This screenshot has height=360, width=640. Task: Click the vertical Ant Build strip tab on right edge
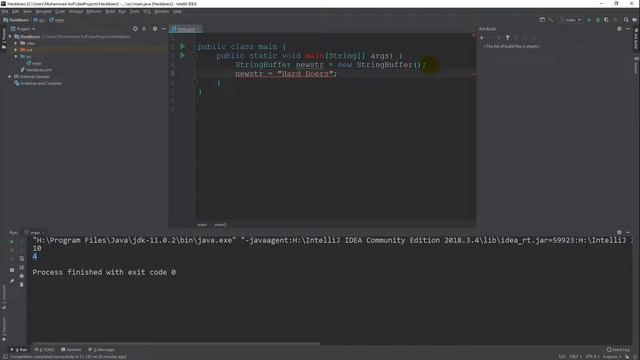(636, 39)
